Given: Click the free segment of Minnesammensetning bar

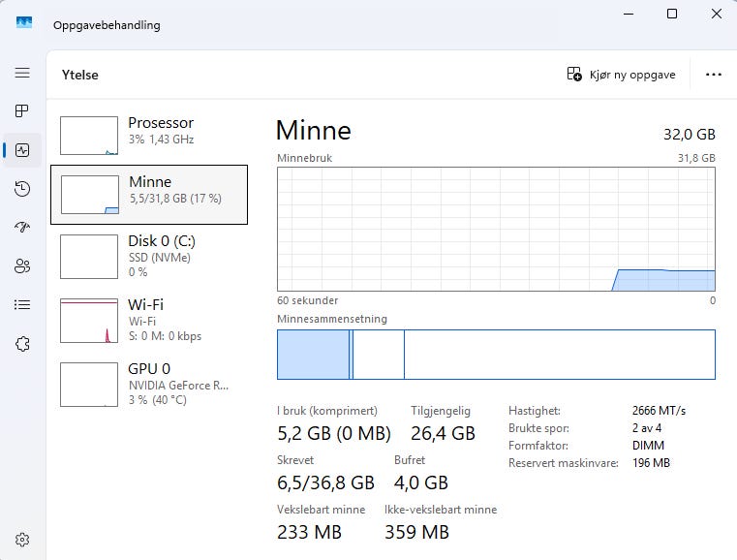Looking at the screenshot, I should pyautogui.click(x=560, y=355).
